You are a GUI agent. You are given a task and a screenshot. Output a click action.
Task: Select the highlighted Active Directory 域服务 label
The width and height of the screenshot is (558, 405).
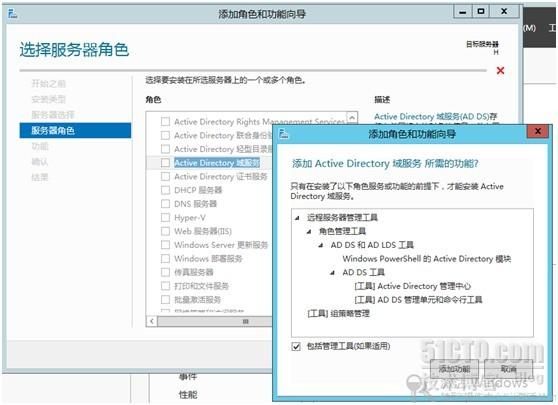[217, 163]
